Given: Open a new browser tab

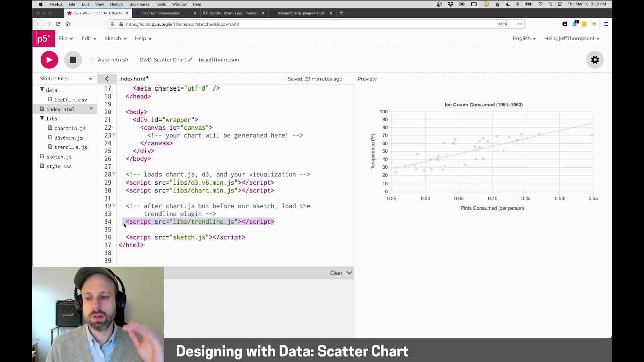Looking at the screenshot, I should 341,13.
